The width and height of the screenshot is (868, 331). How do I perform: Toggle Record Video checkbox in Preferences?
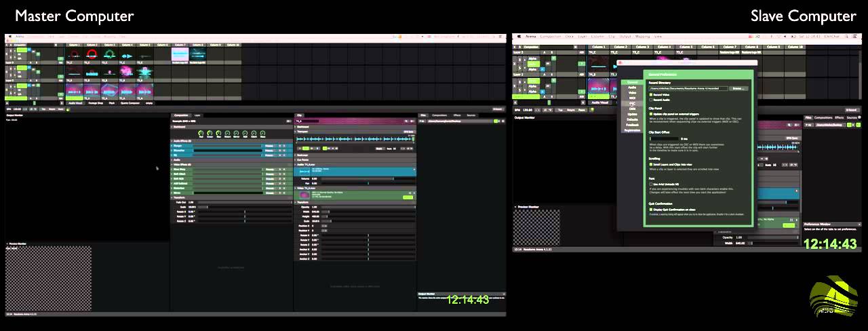(x=650, y=94)
